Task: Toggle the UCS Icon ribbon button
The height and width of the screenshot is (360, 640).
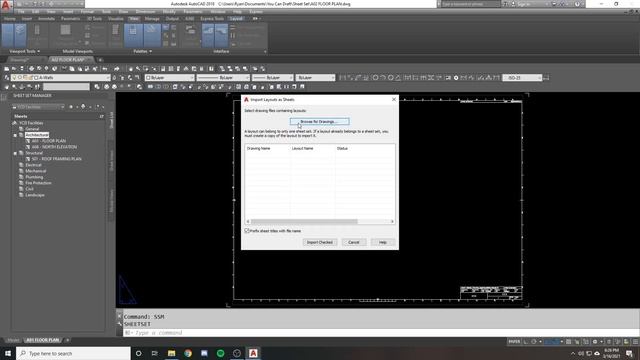Action: [x=8, y=36]
